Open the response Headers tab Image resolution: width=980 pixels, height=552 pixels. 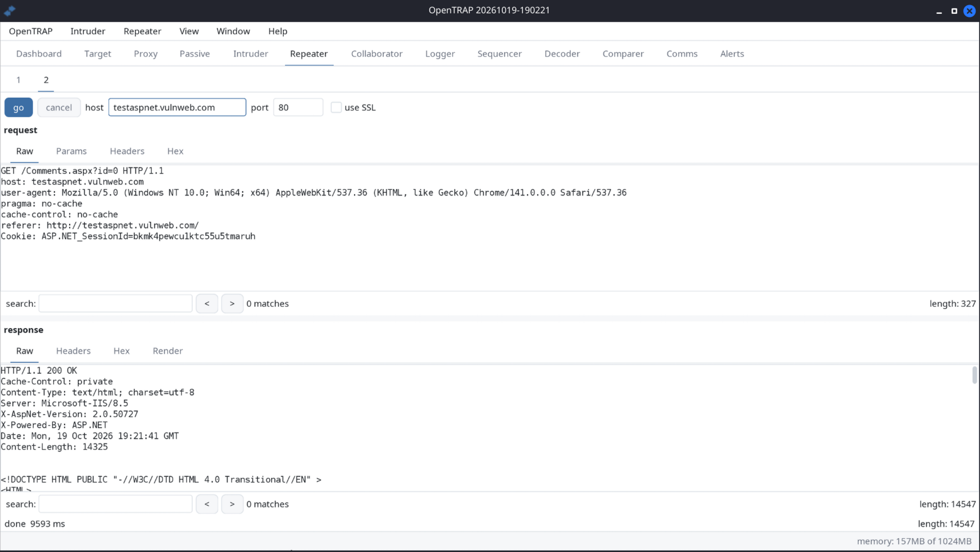pos(73,351)
